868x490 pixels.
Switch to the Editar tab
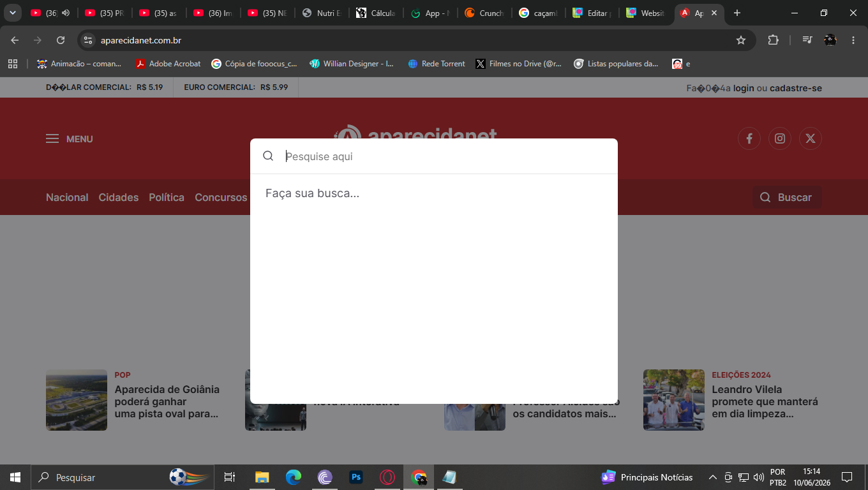point(593,13)
